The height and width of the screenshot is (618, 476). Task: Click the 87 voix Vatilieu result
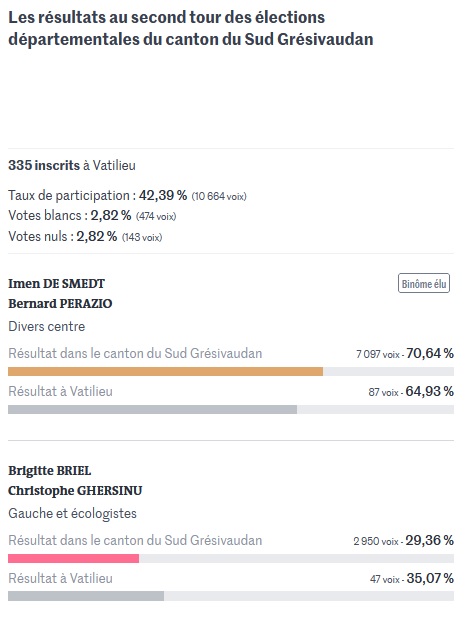383,392
